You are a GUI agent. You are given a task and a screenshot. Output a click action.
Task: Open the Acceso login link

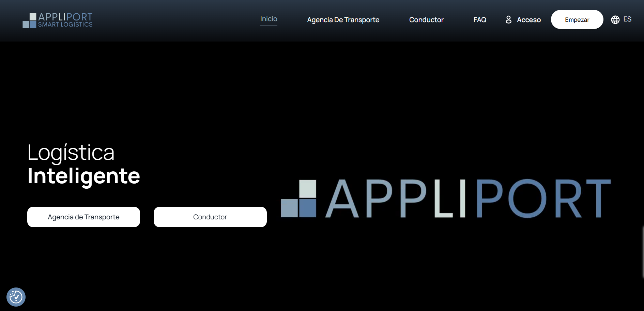(x=529, y=20)
